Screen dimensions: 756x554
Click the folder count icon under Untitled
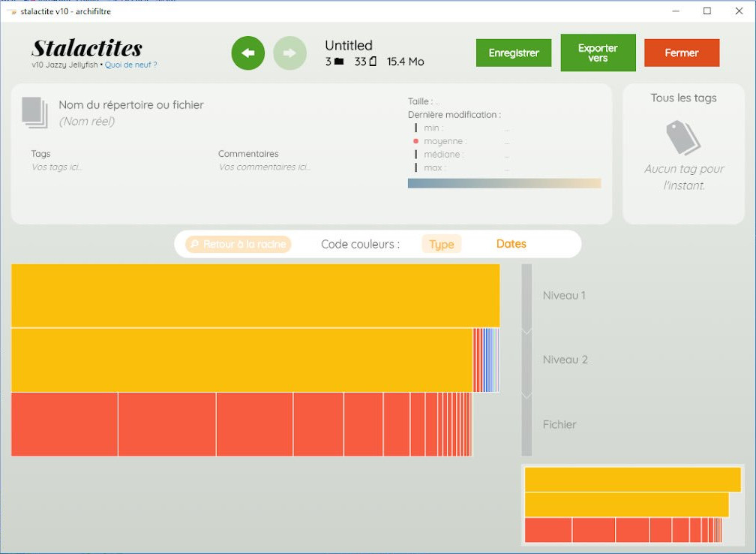pyautogui.click(x=339, y=62)
